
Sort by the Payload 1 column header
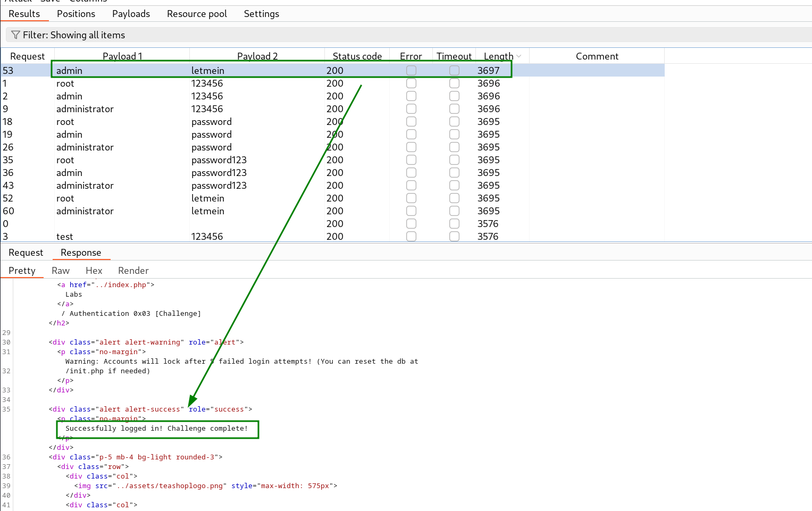[x=122, y=56]
